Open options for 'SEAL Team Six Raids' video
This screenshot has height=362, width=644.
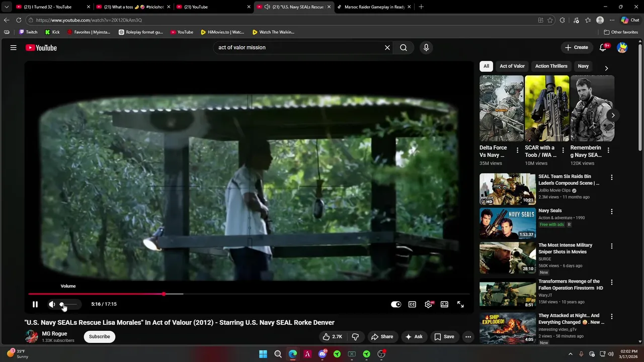(612, 177)
